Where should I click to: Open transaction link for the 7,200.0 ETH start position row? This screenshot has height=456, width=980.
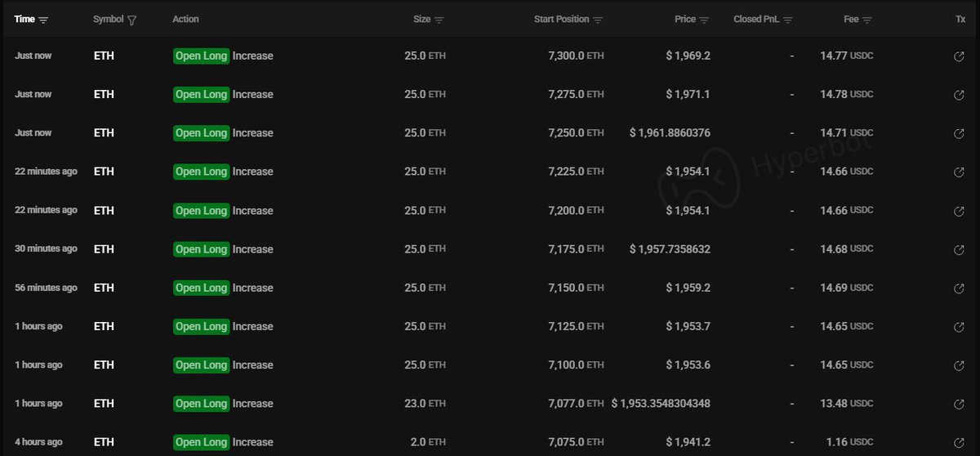(x=960, y=211)
